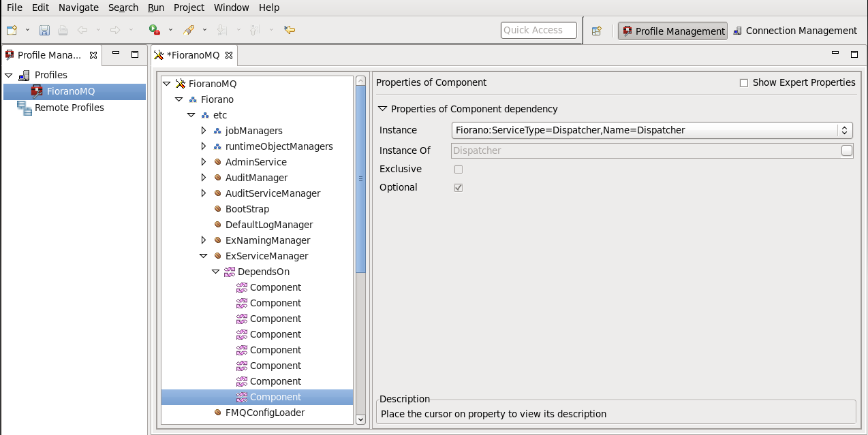Expand the ExNamingManager node
This screenshot has width=868, height=435.
pyautogui.click(x=203, y=240)
